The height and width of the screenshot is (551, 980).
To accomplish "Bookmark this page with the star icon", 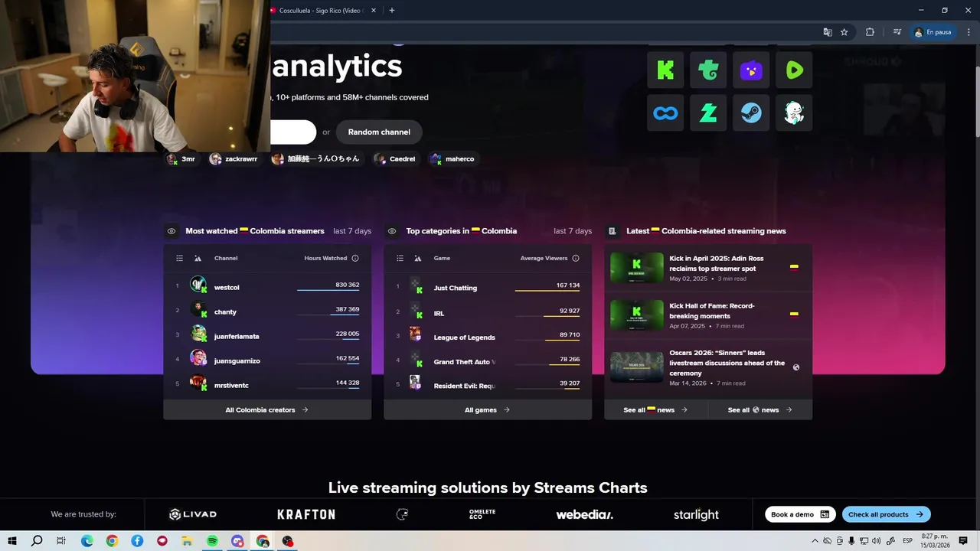I will point(844,32).
